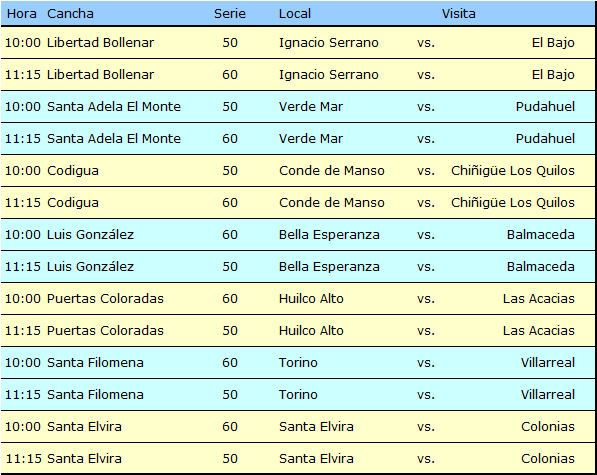Click the Hora column header
This screenshot has width=597, height=475.
click(x=22, y=14)
